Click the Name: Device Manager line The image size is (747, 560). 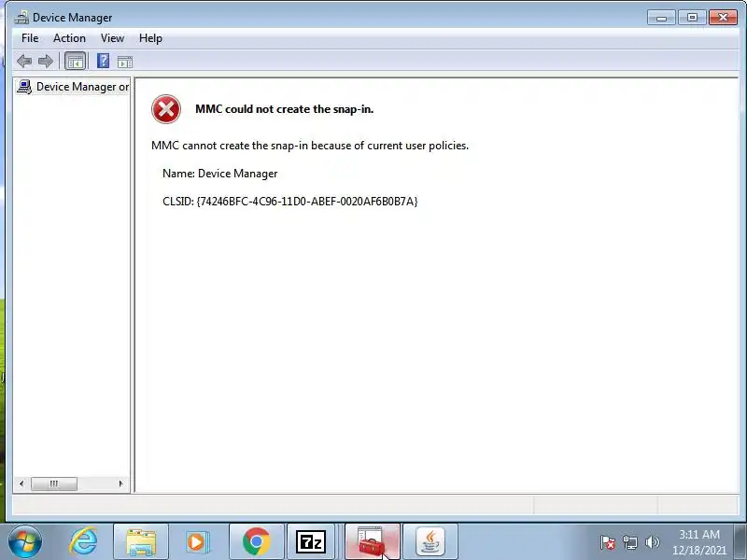click(220, 174)
